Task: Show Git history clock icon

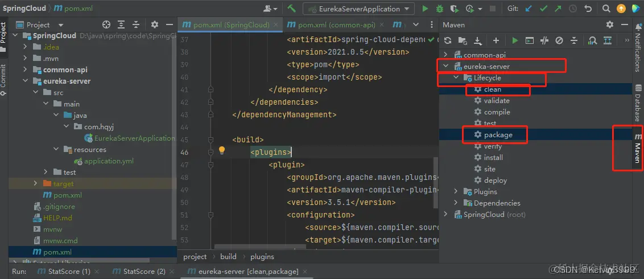Action: pyautogui.click(x=572, y=8)
